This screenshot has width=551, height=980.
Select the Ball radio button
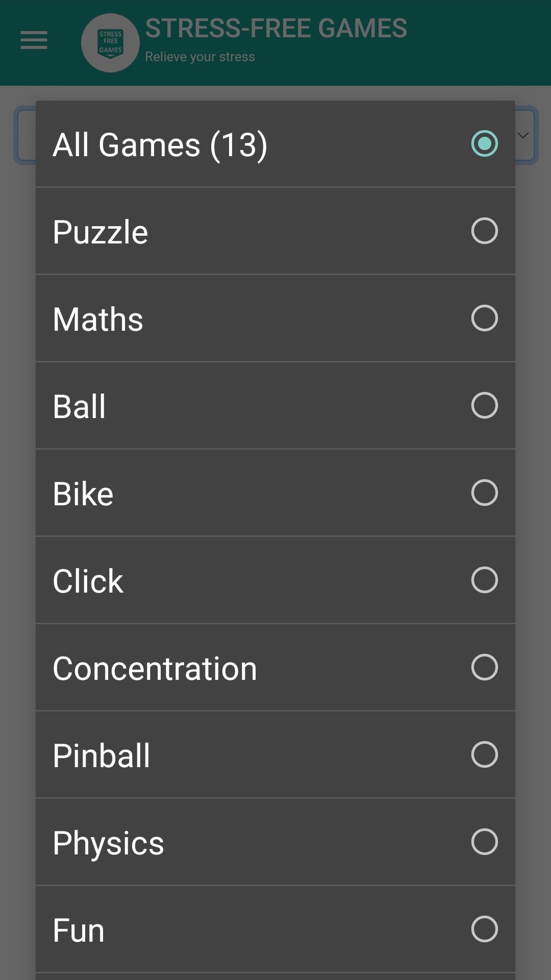click(484, 405)
